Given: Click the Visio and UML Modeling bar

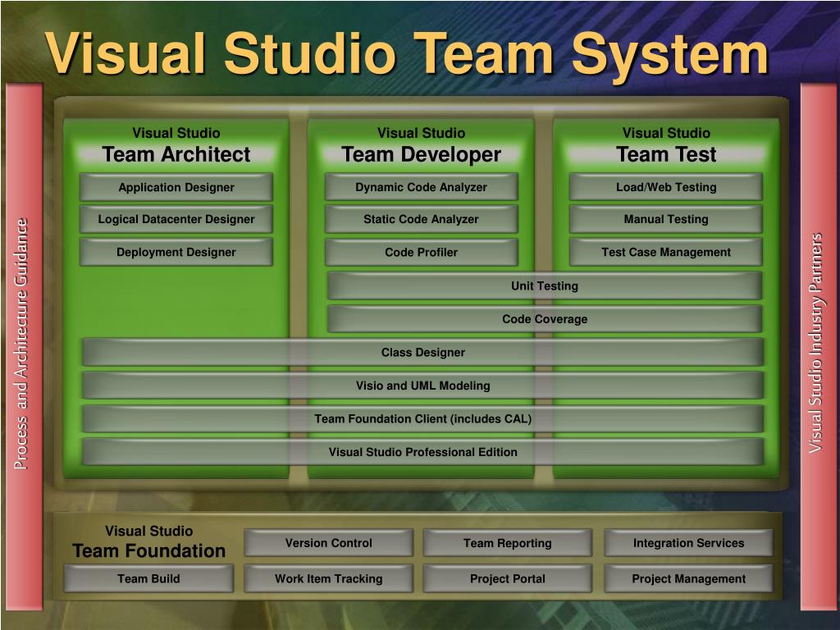Looking at the screenshot, I should (x=422, y=386).
